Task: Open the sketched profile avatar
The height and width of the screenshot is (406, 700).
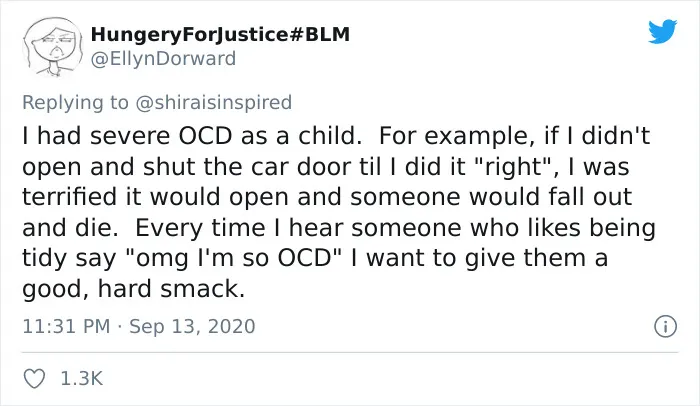Action: tap(53, 47)
